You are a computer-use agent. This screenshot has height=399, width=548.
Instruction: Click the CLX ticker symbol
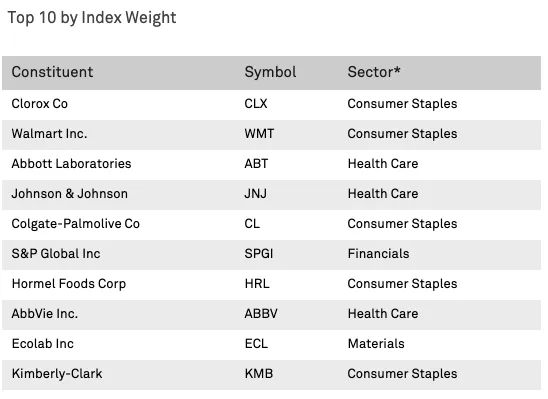(x=256, y=104)
